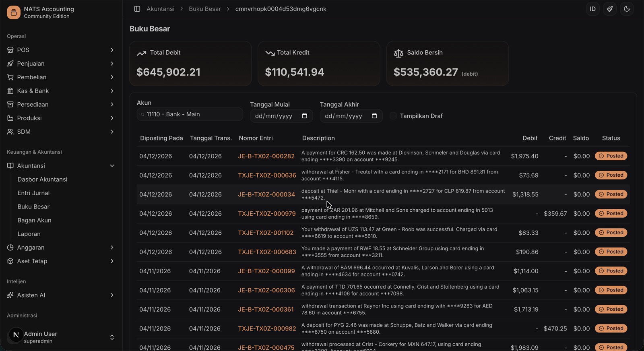Click the NATS Accounting logo icon

[x=13, y=12]
